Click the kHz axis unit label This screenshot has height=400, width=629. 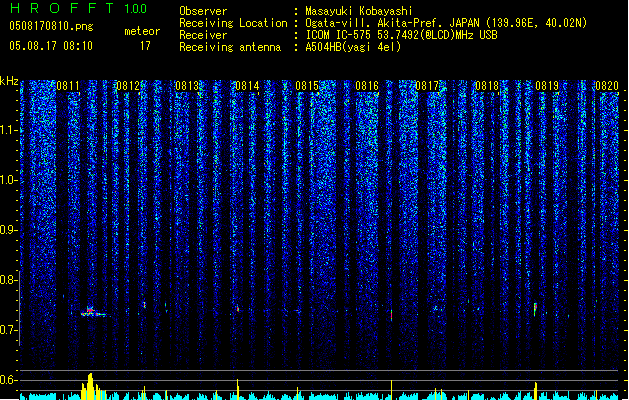coord(9,81)
